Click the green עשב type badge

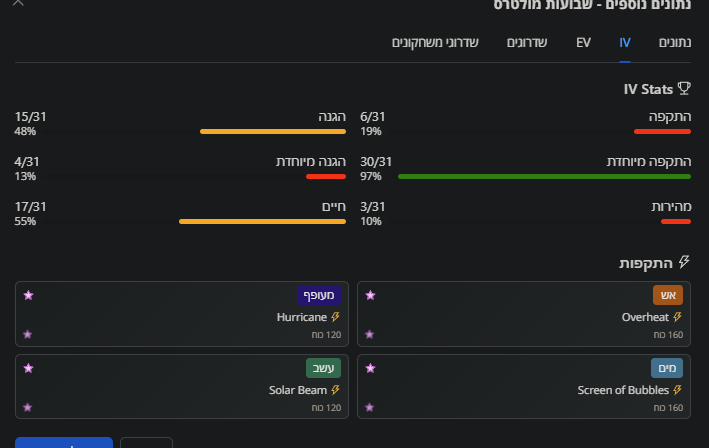[x=324, y=368]
